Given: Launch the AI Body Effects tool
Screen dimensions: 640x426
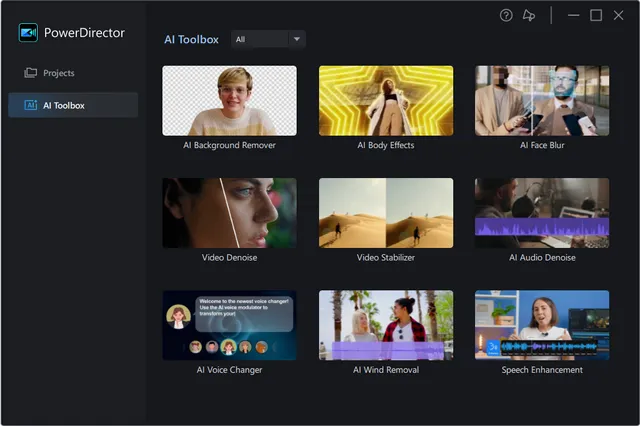Looking at the screenshot, I should [385, 100].
